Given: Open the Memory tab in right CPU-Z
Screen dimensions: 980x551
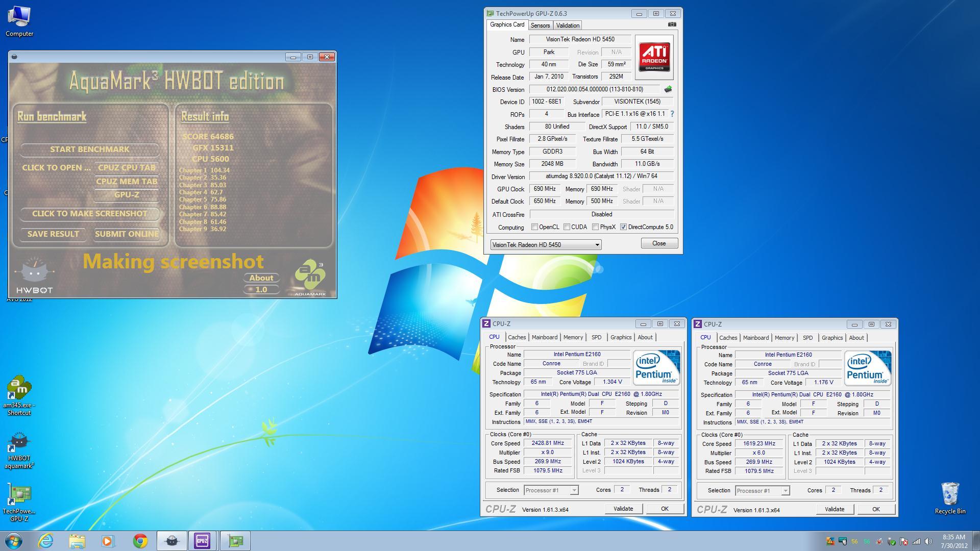Looking at the screenshot, I should click(x=784, y=338).
